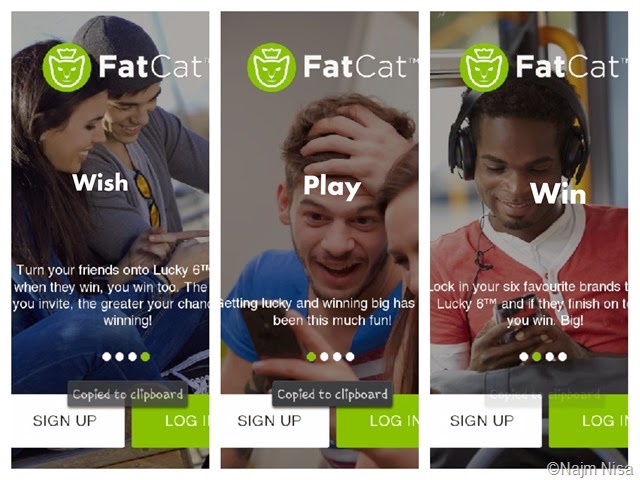Select first page dot on Win screen
Viewport: 640px width, 480px height.
click(524, 357)
